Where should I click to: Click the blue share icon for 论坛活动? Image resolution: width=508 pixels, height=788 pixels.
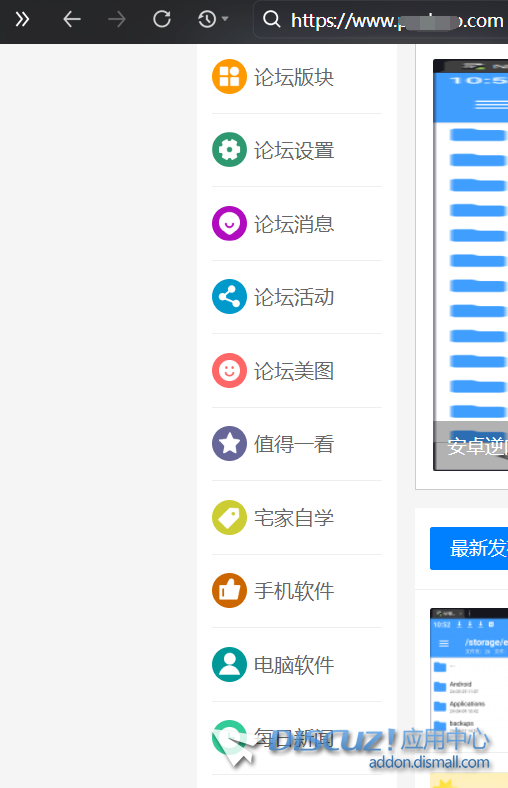[229, 297]
